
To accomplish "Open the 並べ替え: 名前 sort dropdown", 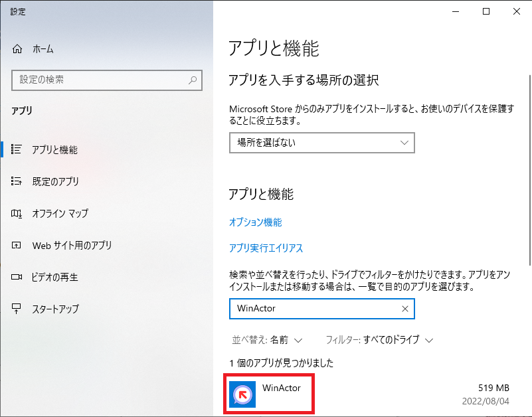I will [267, 340].
